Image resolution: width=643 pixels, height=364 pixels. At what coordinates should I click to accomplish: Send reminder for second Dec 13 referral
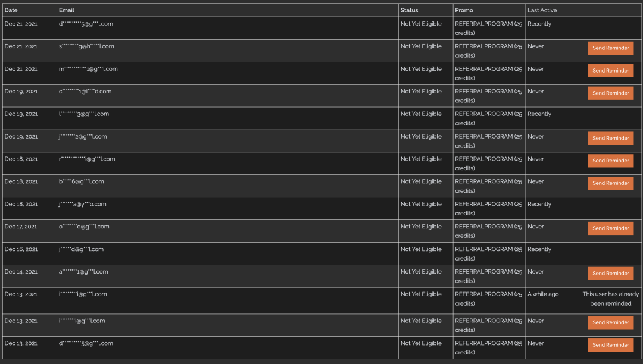click(611, 322)
